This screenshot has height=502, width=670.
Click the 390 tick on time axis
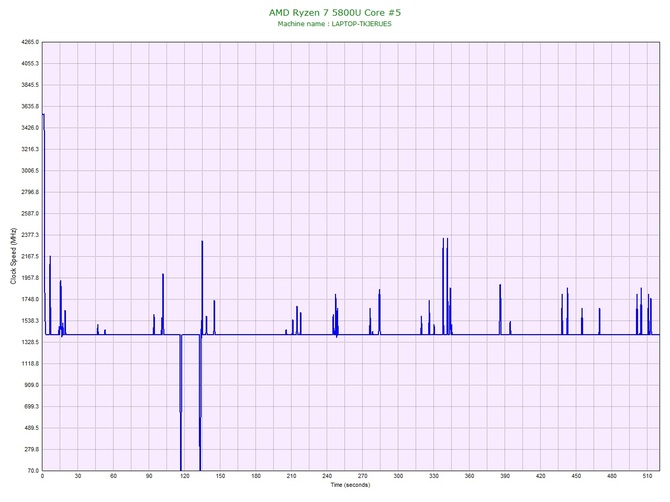point(505,476)
